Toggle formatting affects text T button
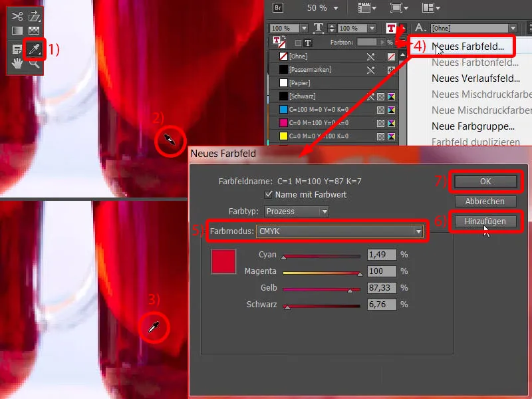532x399 pixels. pyautogui.click(x=308, y=43)
